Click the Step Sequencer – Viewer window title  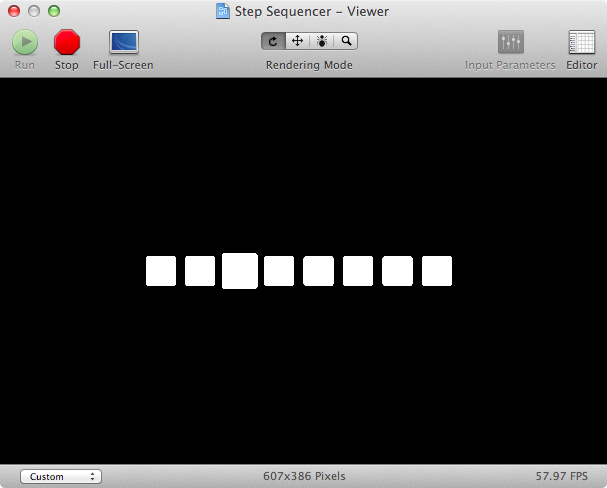pyautogui.click(x=312, y=12)
